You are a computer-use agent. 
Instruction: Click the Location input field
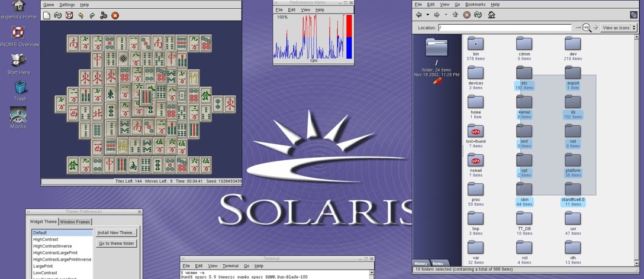point(505,28)
